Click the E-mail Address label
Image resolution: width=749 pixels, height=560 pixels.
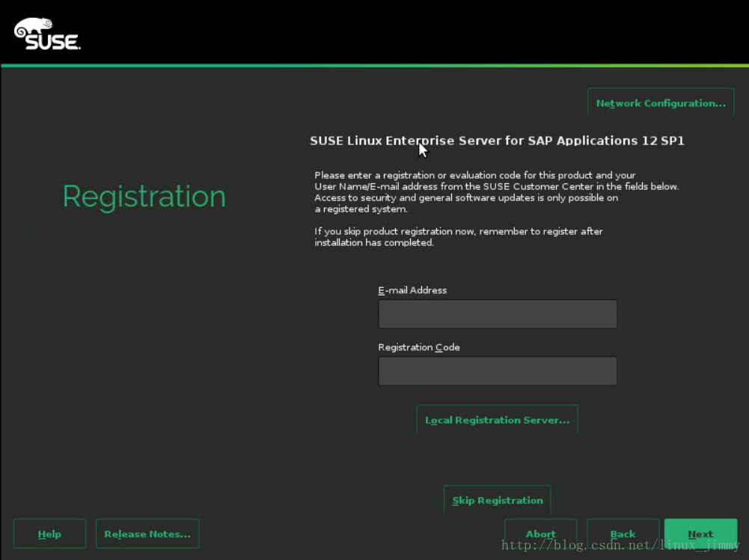pos(412,290)
